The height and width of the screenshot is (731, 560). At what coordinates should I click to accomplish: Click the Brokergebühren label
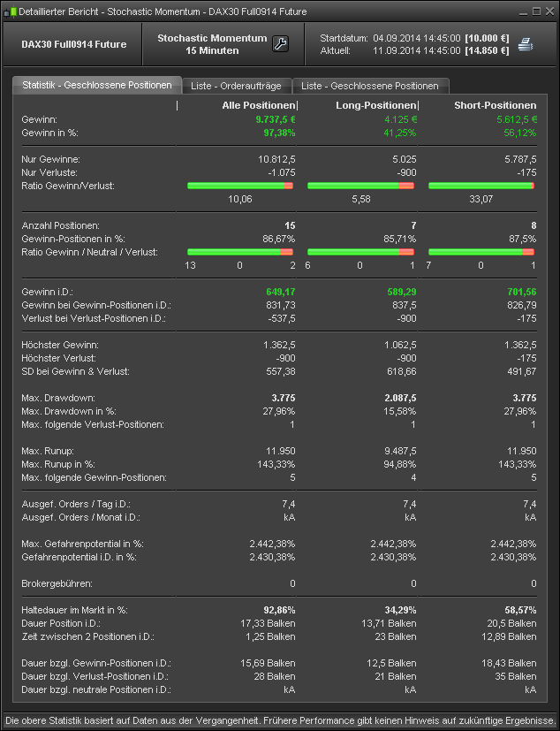coord(57,583)
